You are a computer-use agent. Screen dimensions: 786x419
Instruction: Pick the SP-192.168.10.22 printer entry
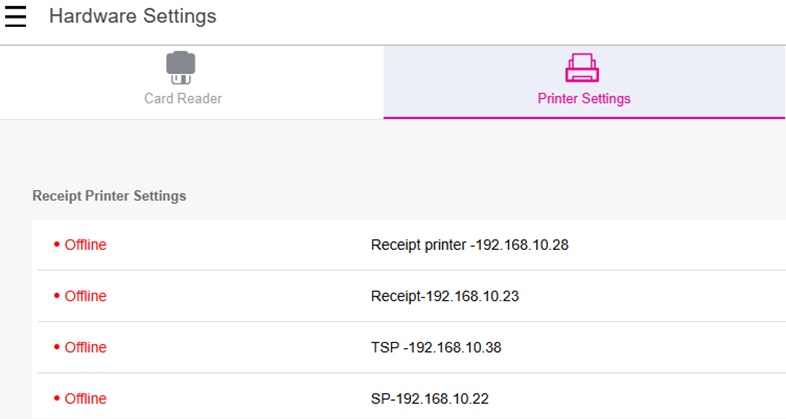430,398
